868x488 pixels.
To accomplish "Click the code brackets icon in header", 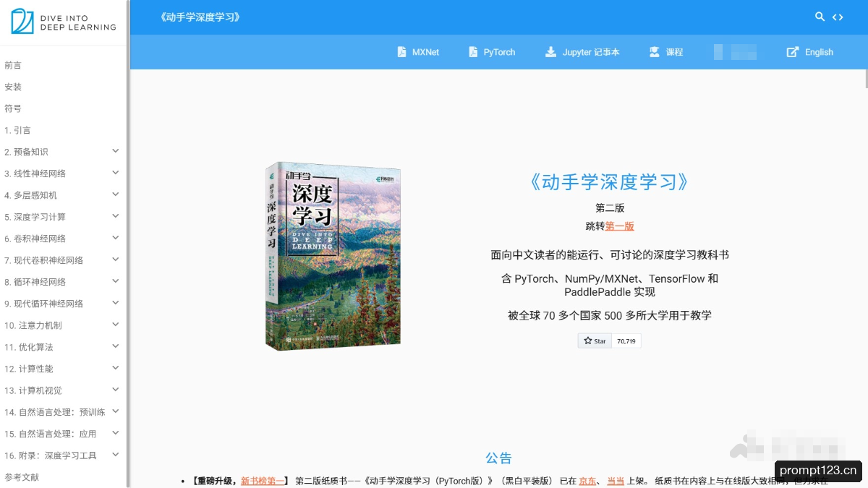I will tap(838, 17).
